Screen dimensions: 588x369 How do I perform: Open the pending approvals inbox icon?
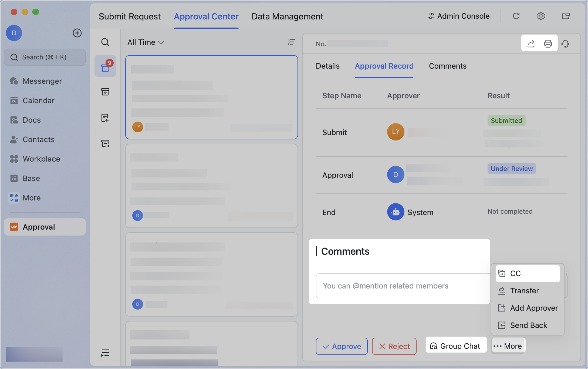[x=105, y=66]
